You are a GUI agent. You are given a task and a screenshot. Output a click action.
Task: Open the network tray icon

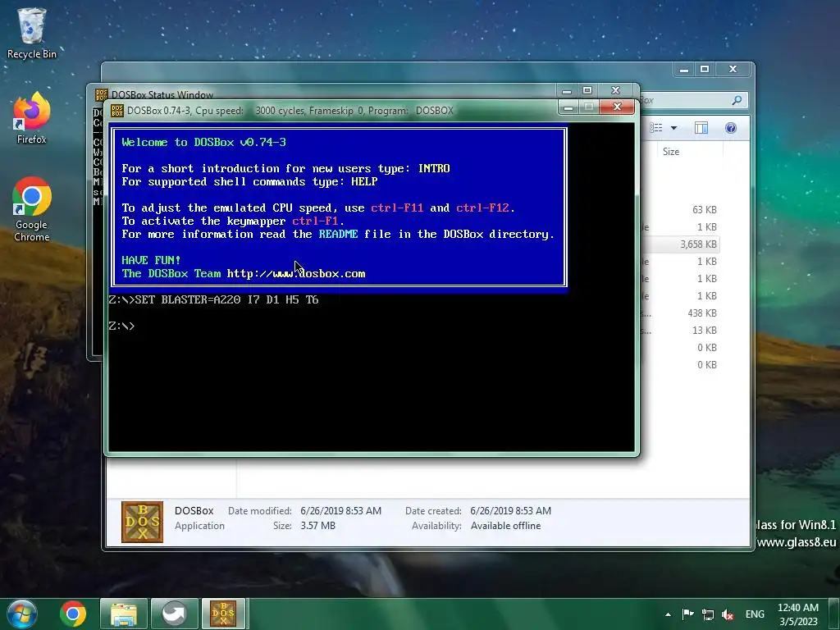[708, 614]
